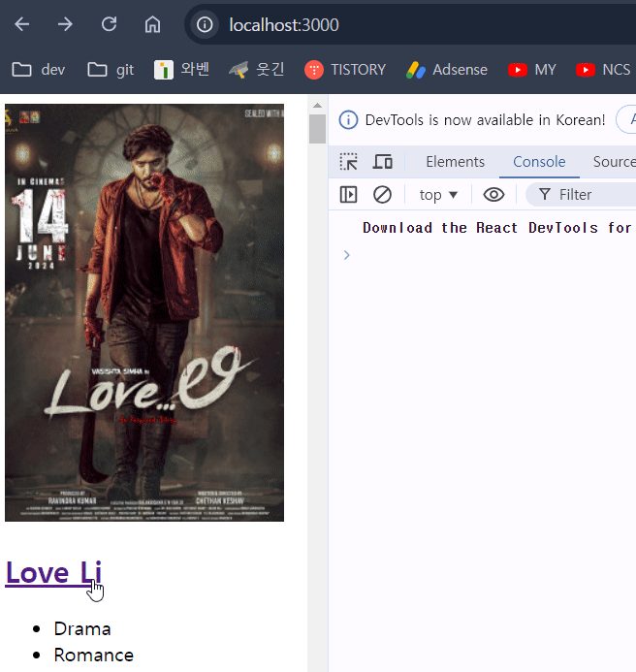Image resolution: width=636 pixels, height=672 pixels.
Task: Create a live expression with eye icon
Action: [493, 195]
